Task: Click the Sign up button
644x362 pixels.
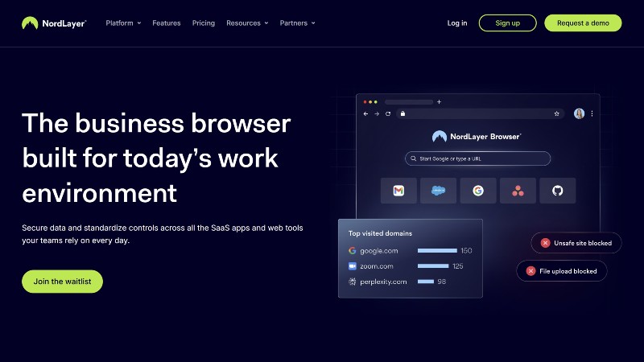Action: coord(508,23)
